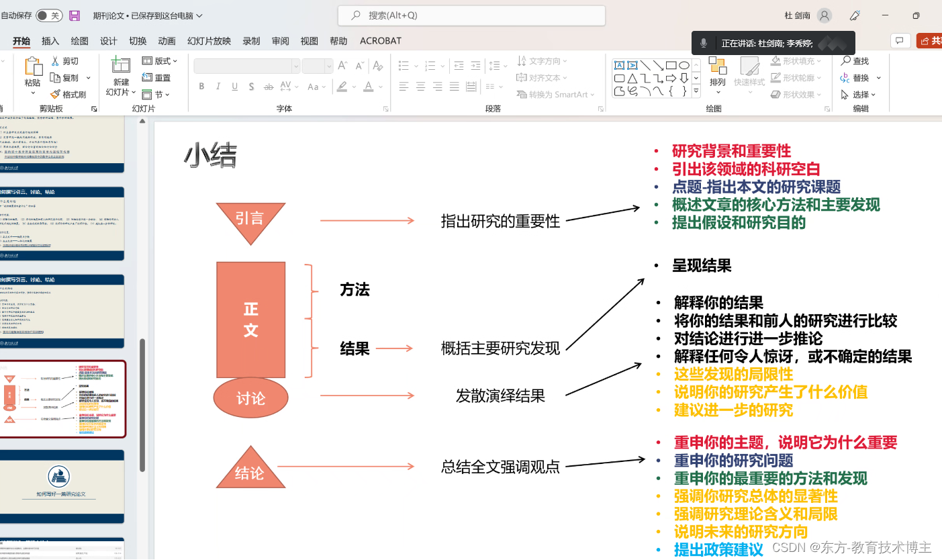Switch to the 设计 tab
This screenshot has width=942, height=560.
click(108, 41)
